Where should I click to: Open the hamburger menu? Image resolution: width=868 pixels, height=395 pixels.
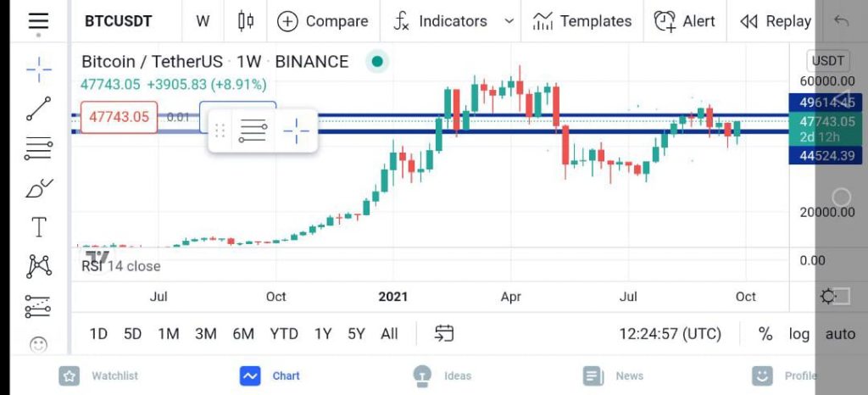(38, 21)
